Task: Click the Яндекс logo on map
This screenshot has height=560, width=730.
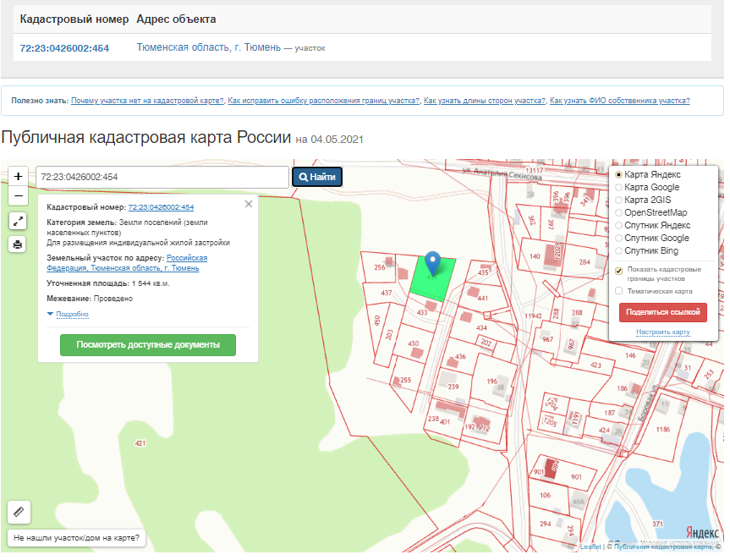Action: (x=702, y=532)
